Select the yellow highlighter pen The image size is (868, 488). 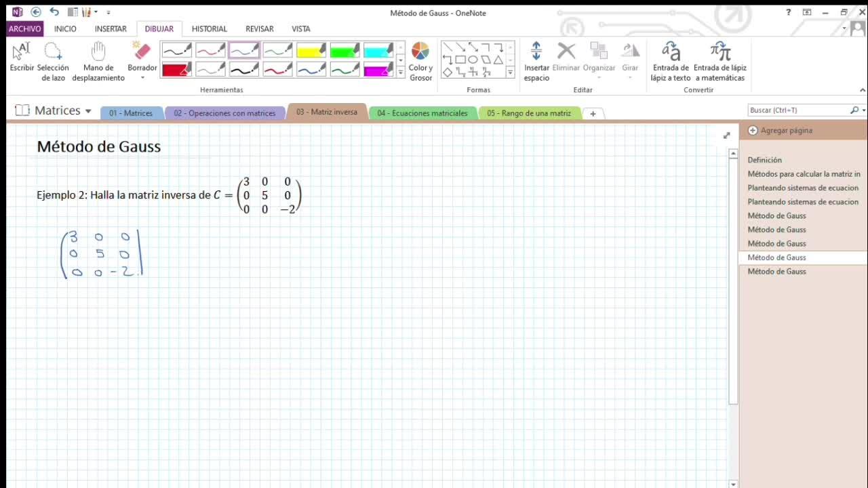click(x=311, y=51)
